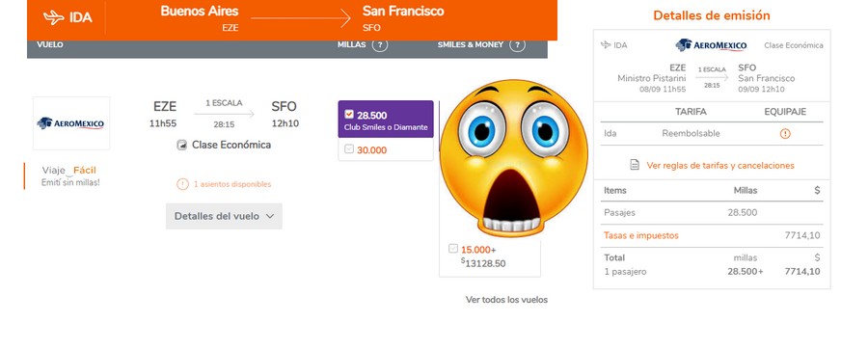Select the 28.500 Club Smiles fare checkbox
The width and height of the screenshot is (868, 350).
point(349,115)
